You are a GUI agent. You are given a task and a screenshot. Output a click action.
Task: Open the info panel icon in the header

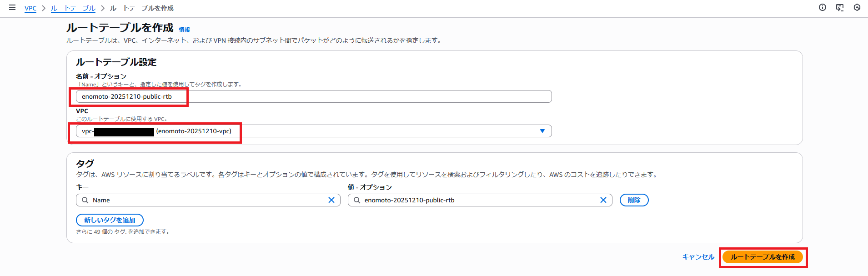(x=822, y=7)
